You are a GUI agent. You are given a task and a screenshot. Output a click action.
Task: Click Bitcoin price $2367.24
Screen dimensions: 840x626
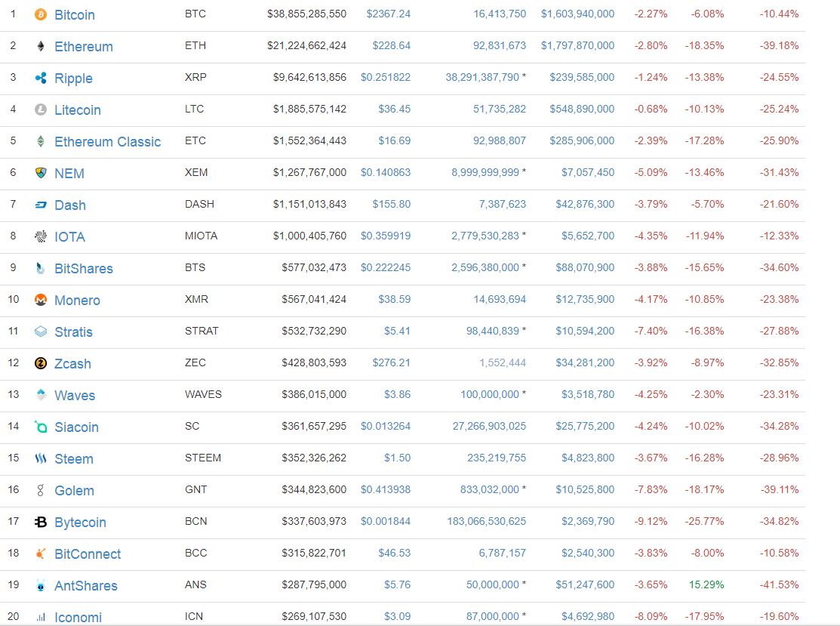click(389, 14)
